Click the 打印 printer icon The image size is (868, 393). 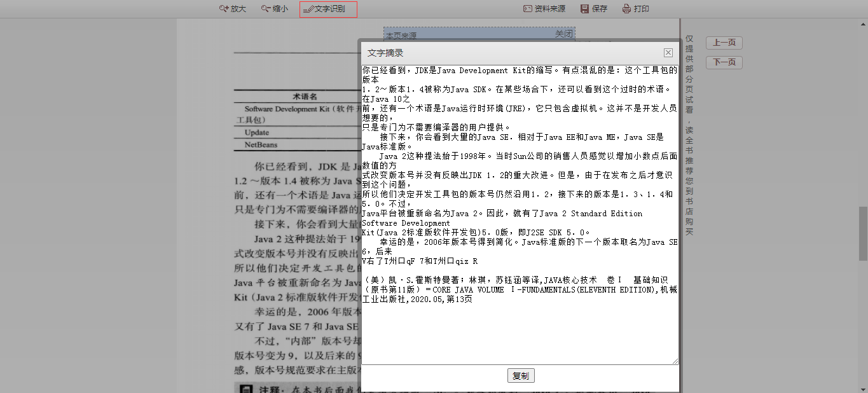pos(627,9)
